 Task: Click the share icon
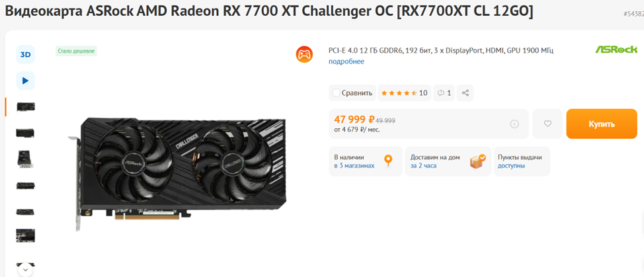[x=465, y=93]
